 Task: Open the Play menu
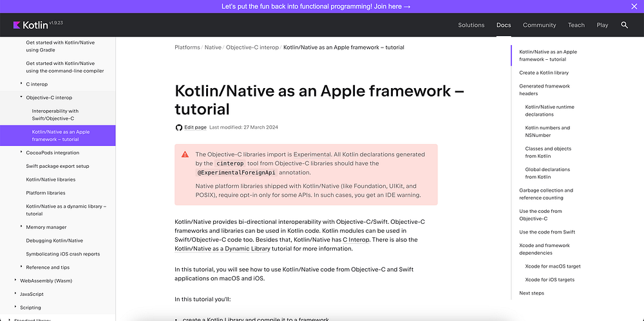pos(602,25)
